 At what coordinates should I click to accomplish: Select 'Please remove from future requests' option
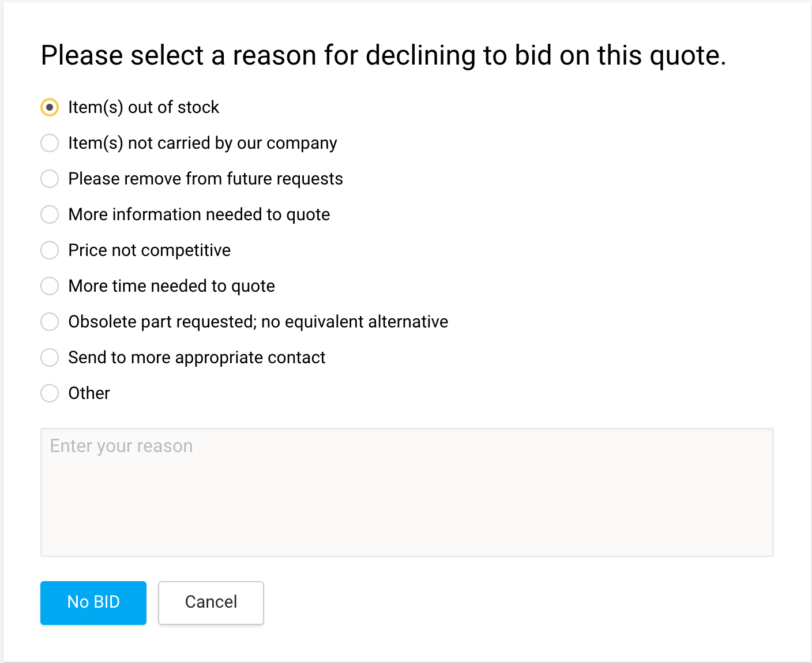click(50, 179)
